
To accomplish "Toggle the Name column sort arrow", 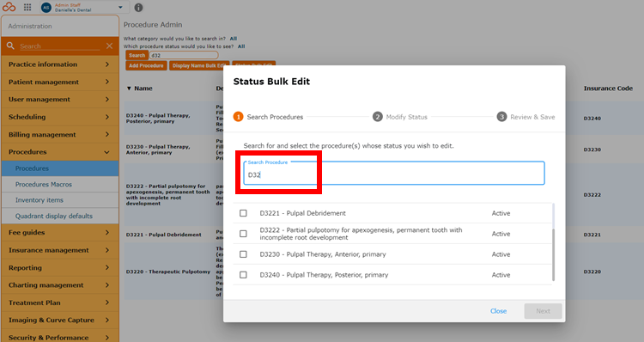I will click(129, 89).
